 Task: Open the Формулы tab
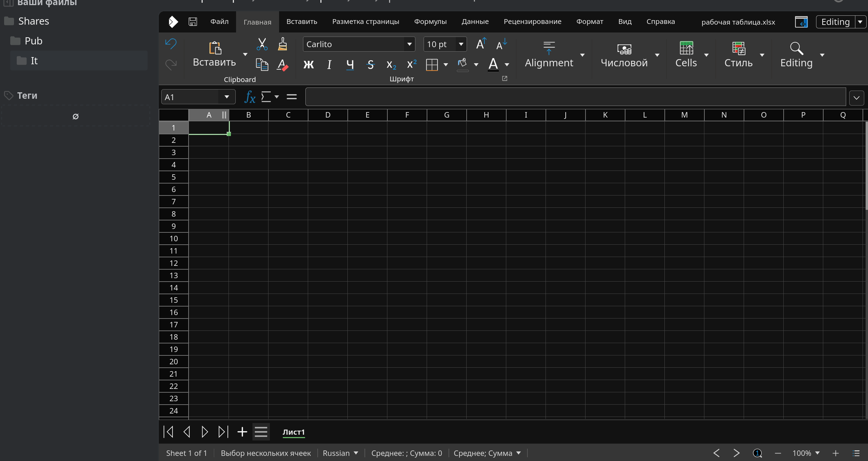[430, 22]
